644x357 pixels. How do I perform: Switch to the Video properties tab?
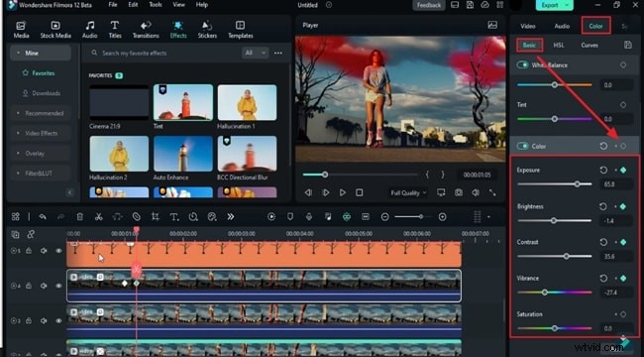click(528, 26)
